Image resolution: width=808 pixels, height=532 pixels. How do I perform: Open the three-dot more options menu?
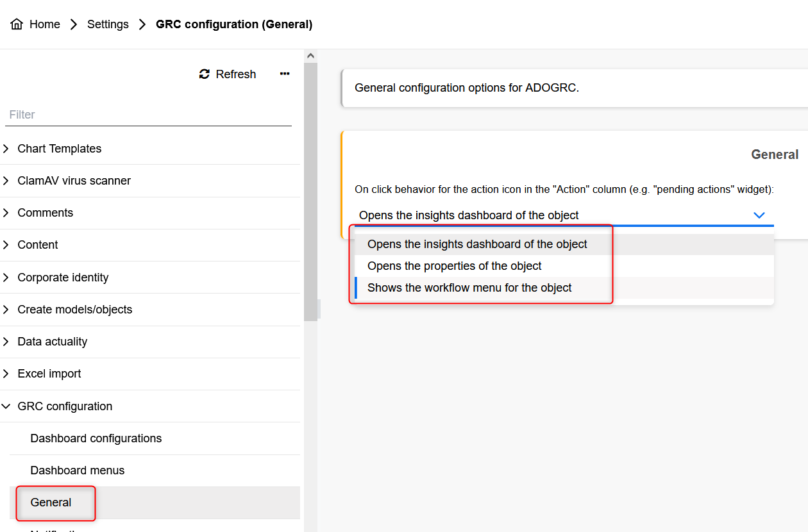point(285,74)
